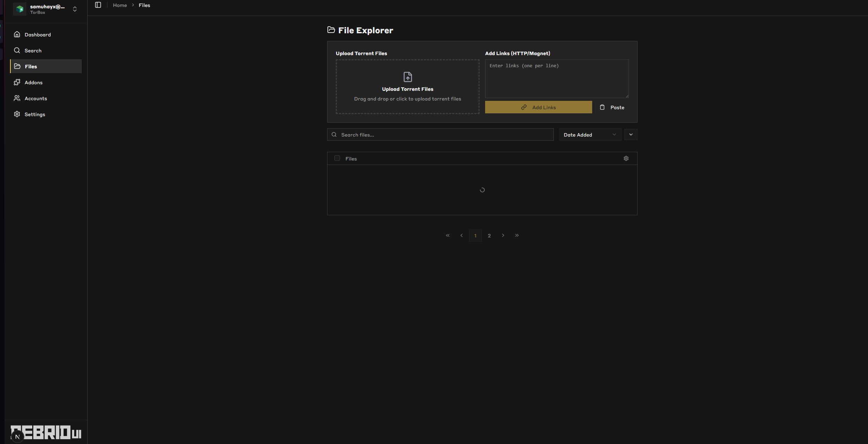
Task: Open Addons in the sidebar
Action: pyautogui.click(x=33, y=82)
